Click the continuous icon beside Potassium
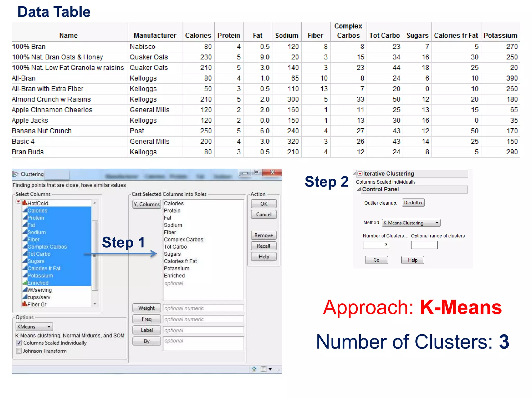 click(25, 275)
